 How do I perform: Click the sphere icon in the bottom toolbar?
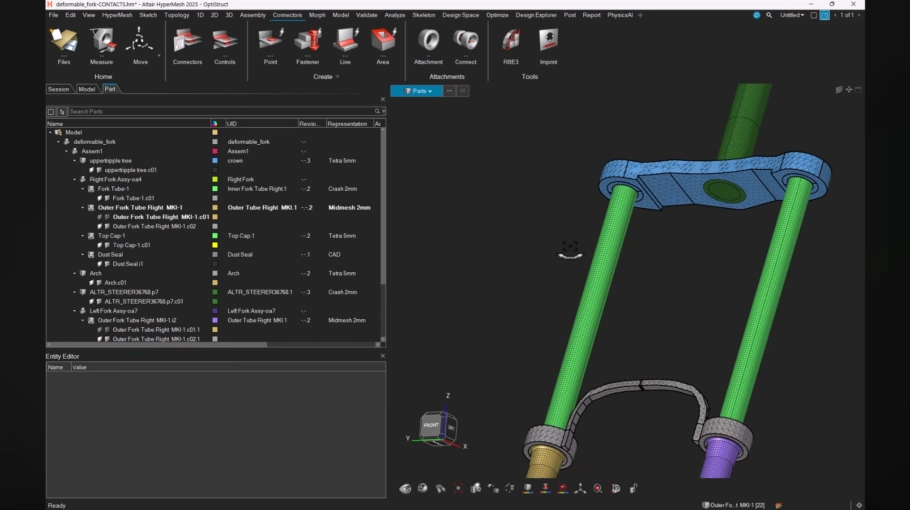(x=422, y=489)
